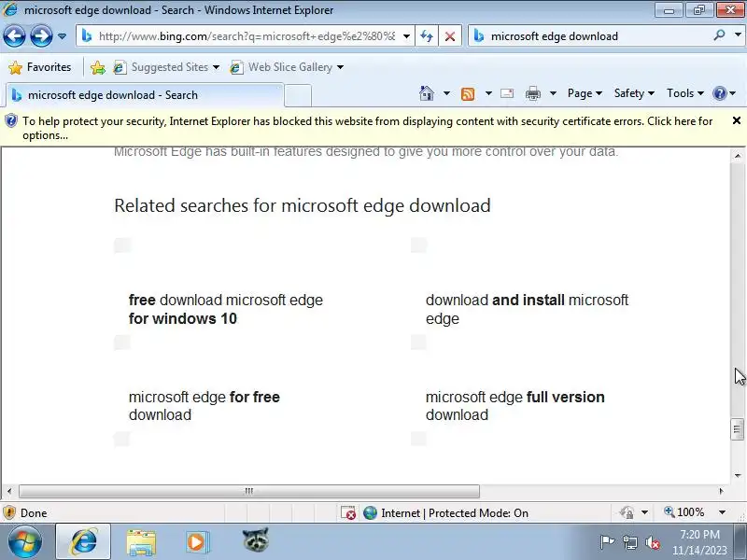Expand the feeds dropdown arrow

[488, 93]
